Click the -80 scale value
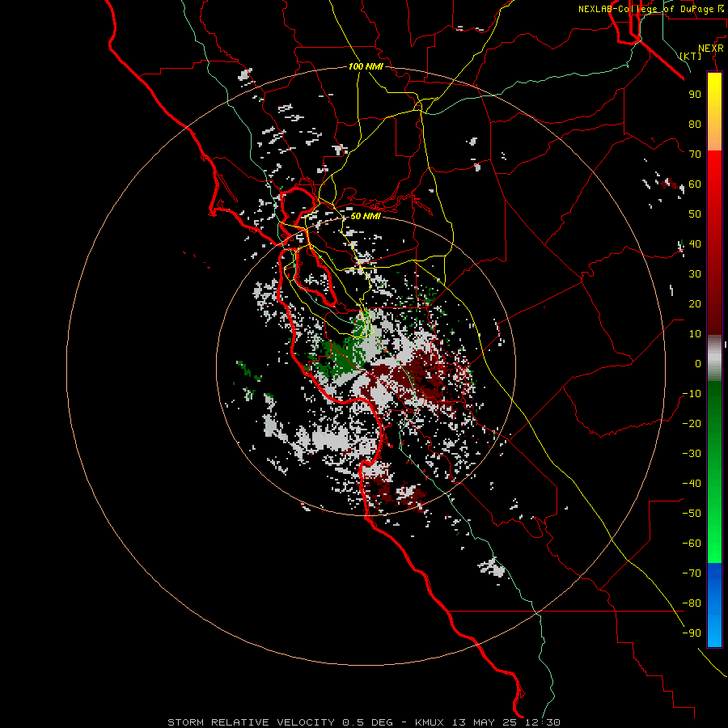The width and height of the screenshot is (728, 728). tap(692, 603)
